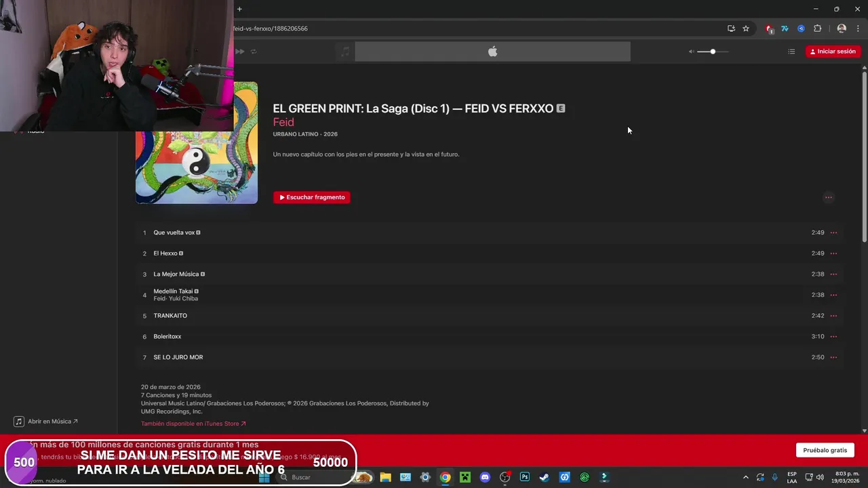Select track Medellín Takai
Viewport: 868px width, 488px height.
tap(488, 295)
